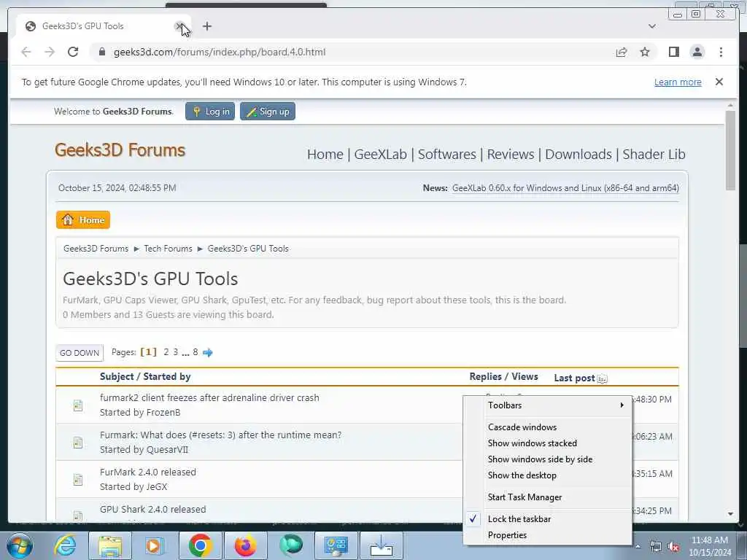Open the share page icon in address bar
747x560 pixels.
point(622,52)
